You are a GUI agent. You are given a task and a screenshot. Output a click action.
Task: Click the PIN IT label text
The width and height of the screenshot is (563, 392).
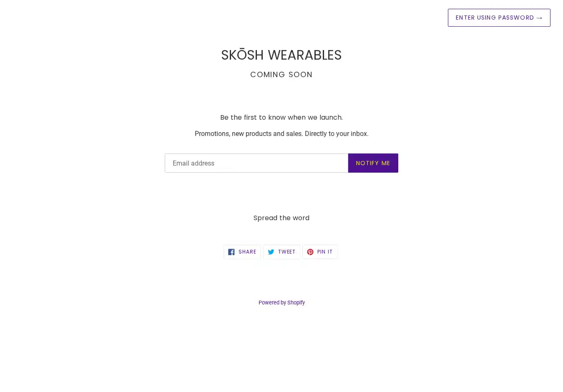[x=325, y=252]
